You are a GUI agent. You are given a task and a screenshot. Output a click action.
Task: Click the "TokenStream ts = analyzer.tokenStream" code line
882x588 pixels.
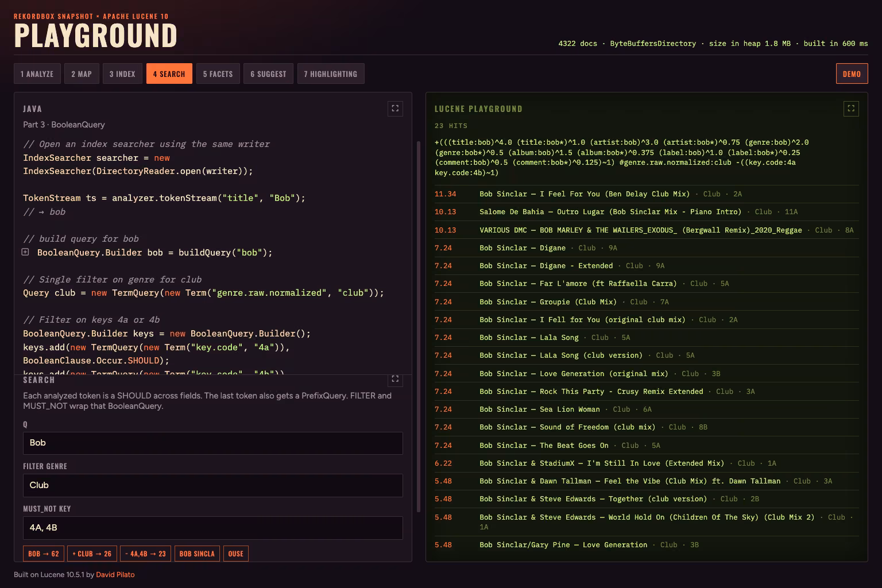[x=164, y=198]
